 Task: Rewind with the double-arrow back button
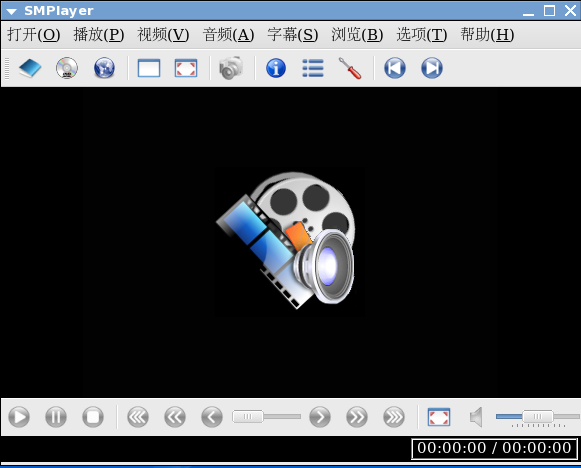tap(175, 417)
